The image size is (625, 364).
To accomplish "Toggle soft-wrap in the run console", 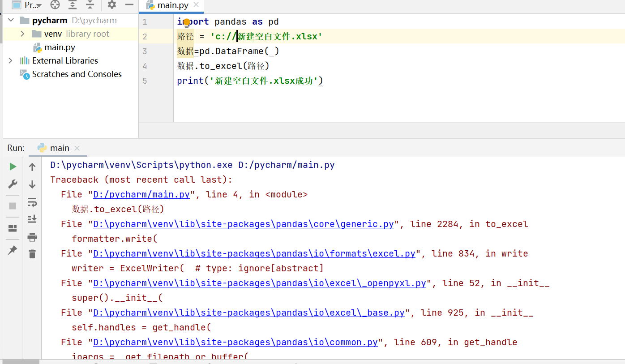I will pos(32,202).
